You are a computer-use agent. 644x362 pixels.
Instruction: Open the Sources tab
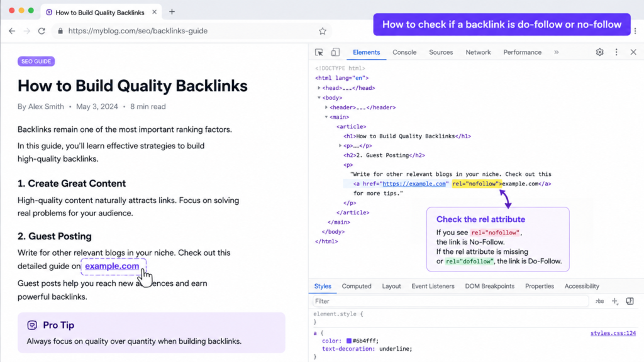pyautogui.click(x=441, y=52)
